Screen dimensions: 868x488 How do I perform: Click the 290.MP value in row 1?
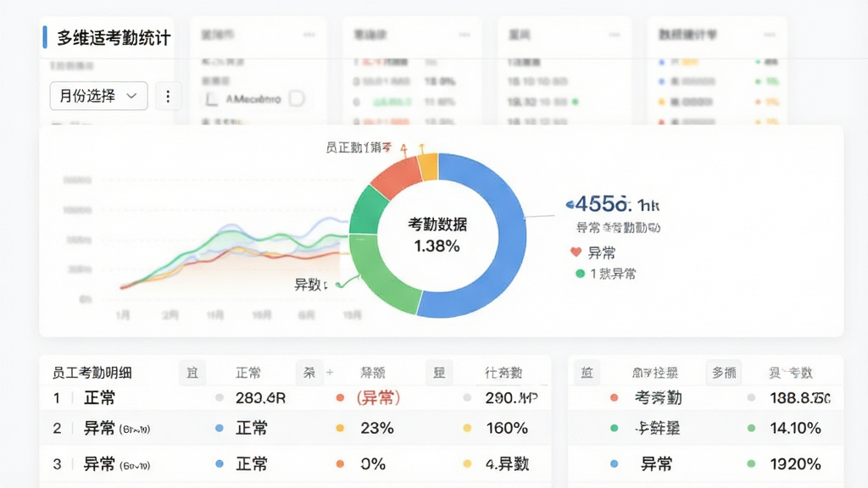pyautogui.click(x=511, y=398)
